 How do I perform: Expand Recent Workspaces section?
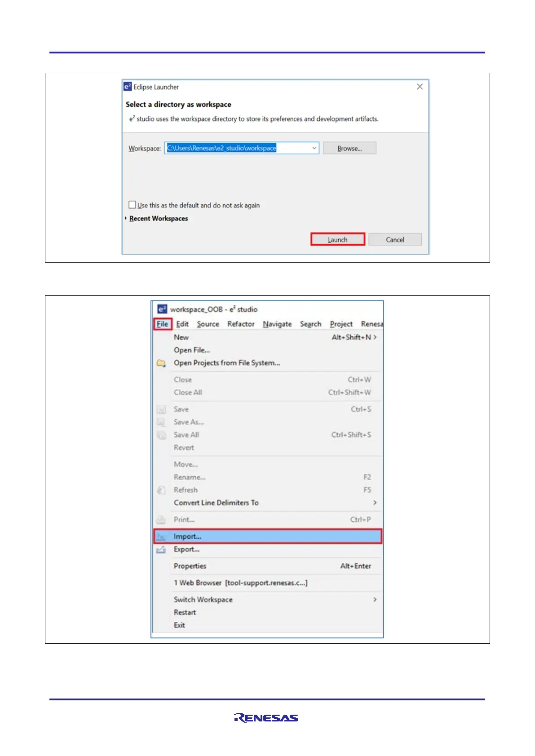pos(126,218)
